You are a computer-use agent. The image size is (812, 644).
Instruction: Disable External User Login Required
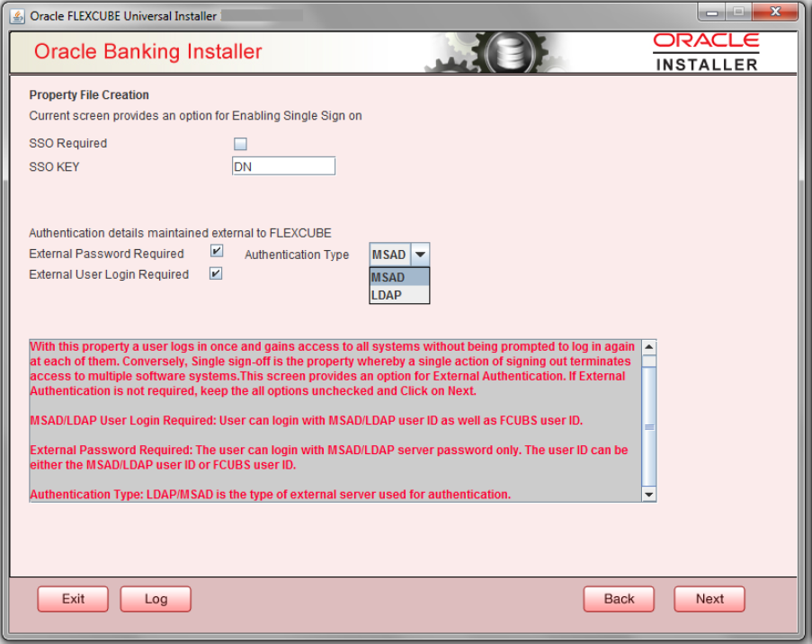pyautogui.click(x=214, y=273)
